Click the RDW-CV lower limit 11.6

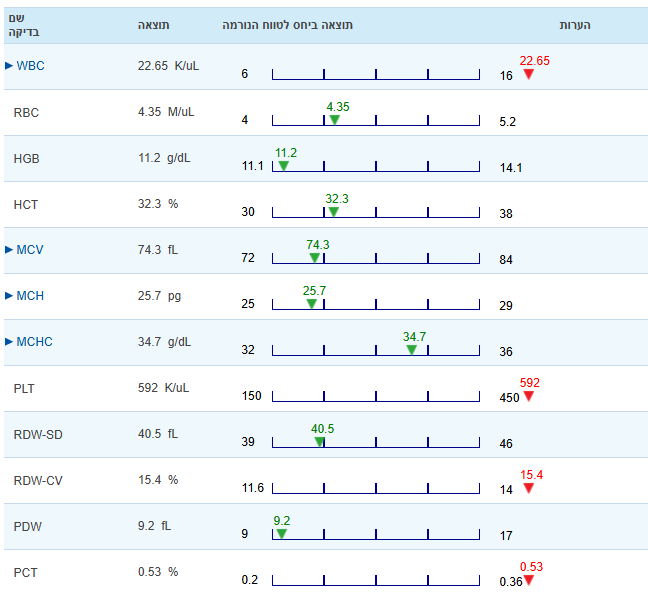(x=253, y=488)
